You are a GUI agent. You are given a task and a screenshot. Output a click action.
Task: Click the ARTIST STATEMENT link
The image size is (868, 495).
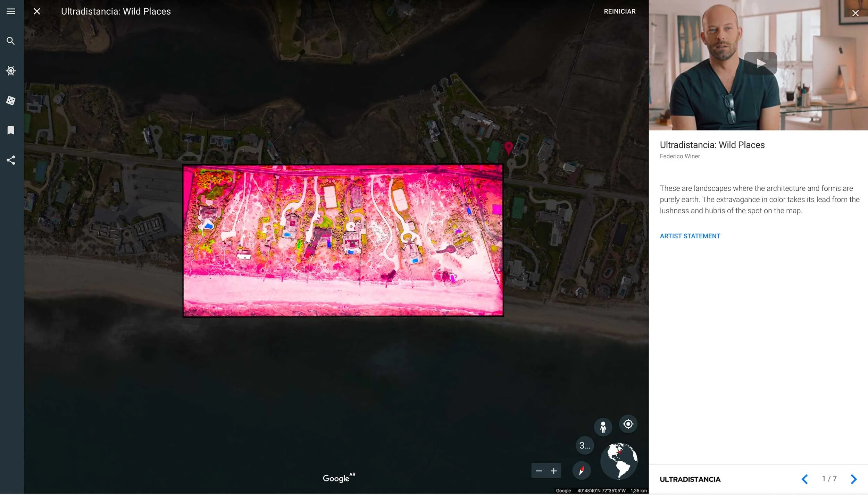click(690, 236)
